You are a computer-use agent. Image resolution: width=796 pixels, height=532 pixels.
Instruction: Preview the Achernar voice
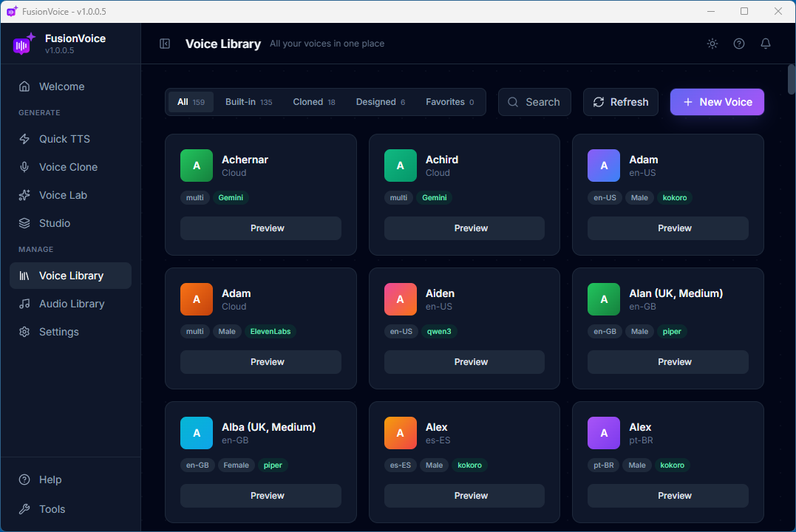click(260, 228)
